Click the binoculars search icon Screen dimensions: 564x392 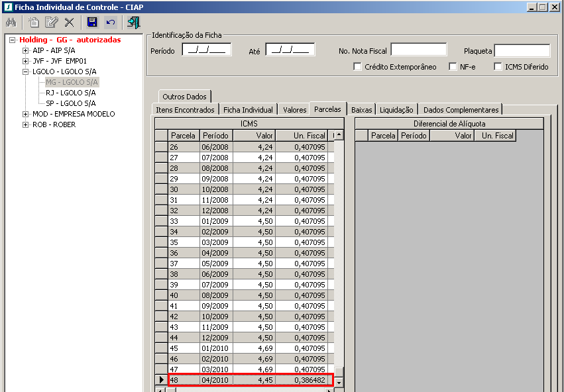pos(11,23)
